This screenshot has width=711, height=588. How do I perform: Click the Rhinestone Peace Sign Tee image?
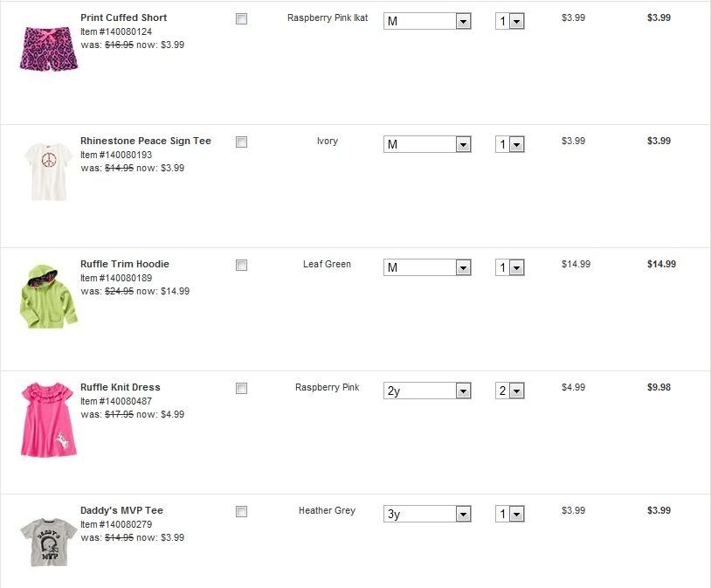(x=48, y=172)
